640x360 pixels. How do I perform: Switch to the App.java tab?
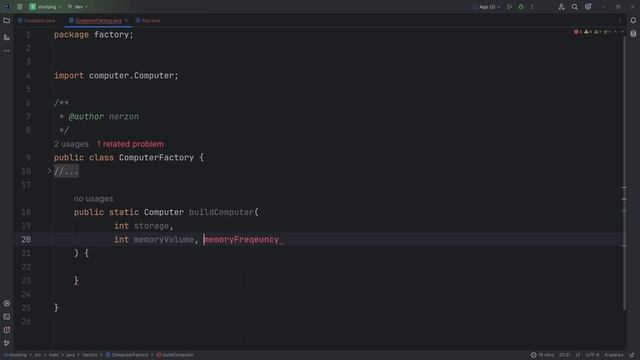[x=148, y=20]
